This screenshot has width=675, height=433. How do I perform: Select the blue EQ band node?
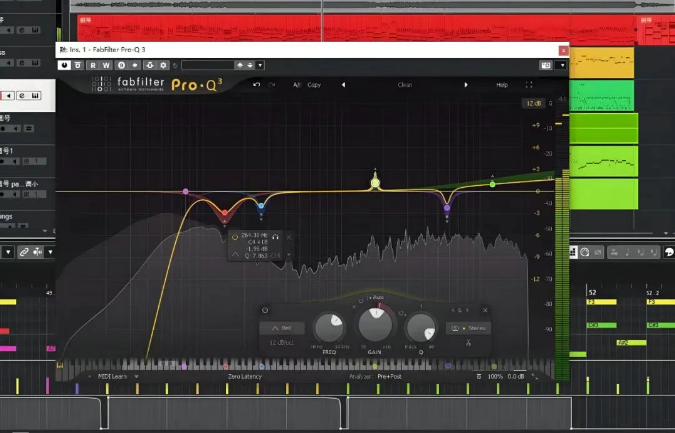261,206
